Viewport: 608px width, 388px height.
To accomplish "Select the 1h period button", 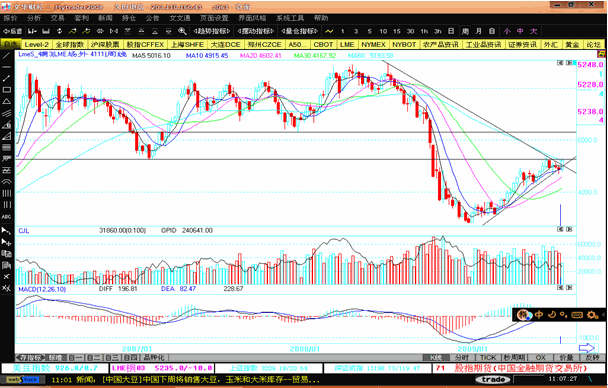I will (x=424, y=31).
